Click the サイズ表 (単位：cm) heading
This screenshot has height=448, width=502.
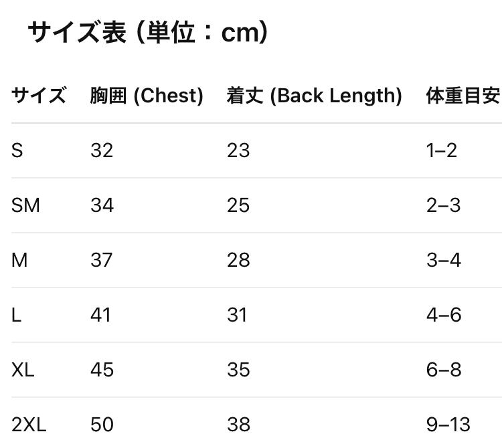coord(149,32)
